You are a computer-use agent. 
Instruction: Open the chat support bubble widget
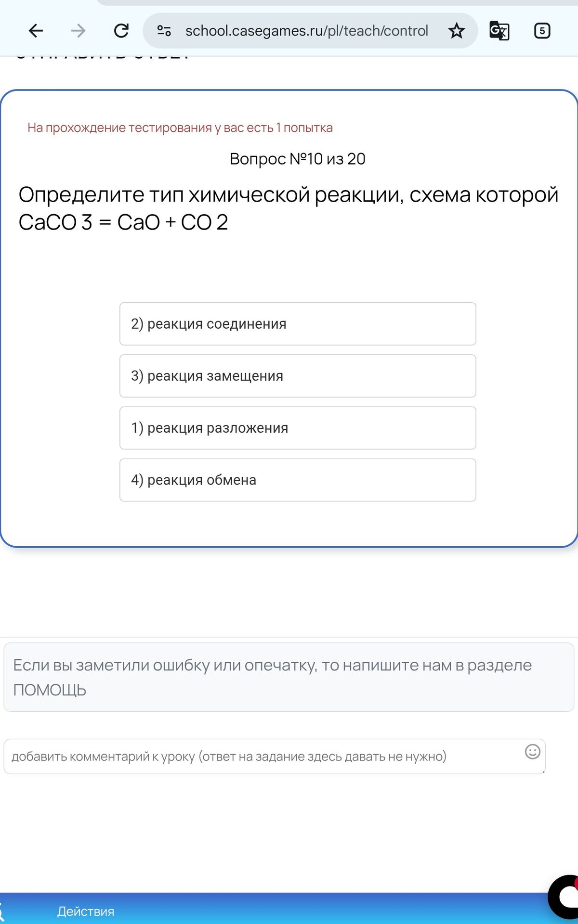[x=565, y=897]
